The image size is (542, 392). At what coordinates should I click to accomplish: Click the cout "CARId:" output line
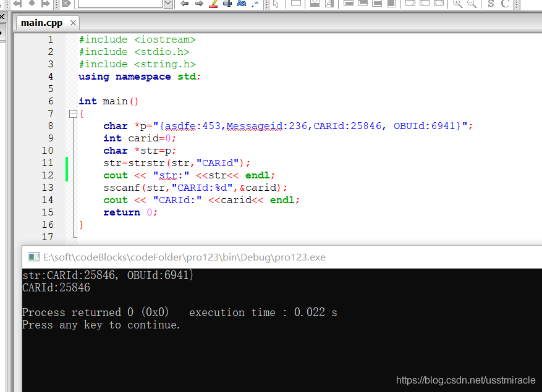coord(201,200)
